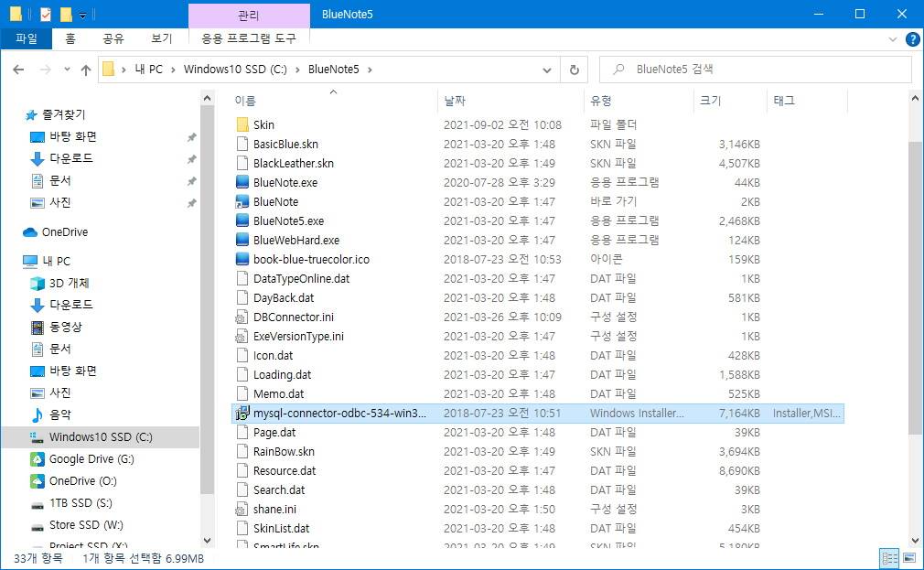
Task: Select the BlueNote.exe application icon
Action: [x=242, y=182]
